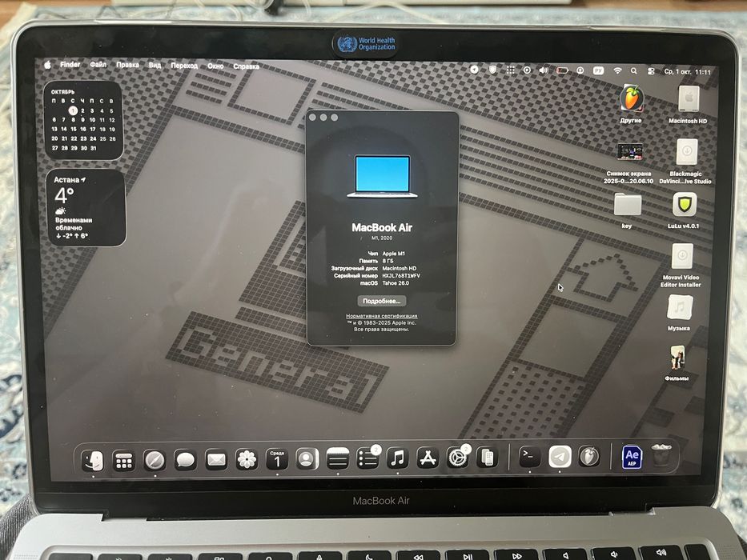The image size is (747, 560).
Task: Open the Музыка desktop item
Action: click(680, 313)
